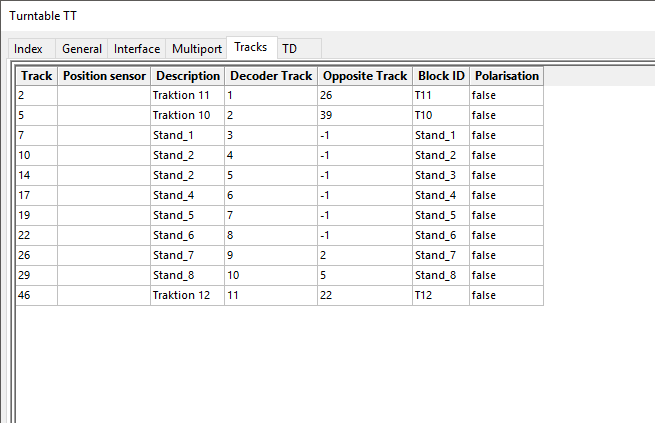Sort by Block ID column header
The width and height of the screenshot is (655, 423).
(441, 76)
